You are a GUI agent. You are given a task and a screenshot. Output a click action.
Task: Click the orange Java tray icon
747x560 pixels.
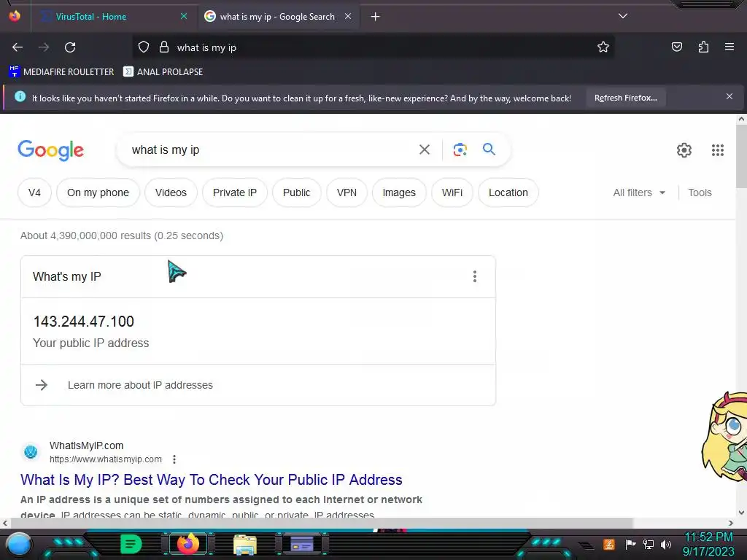609,544
